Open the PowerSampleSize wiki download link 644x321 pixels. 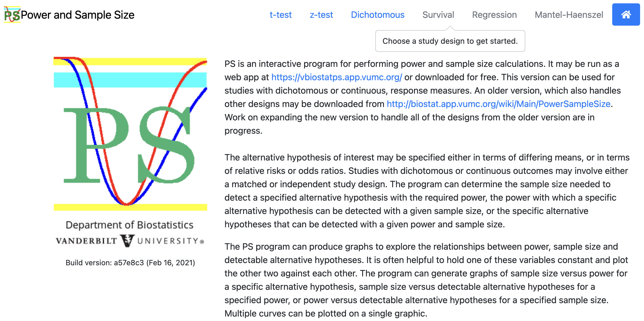click(498, 104)
